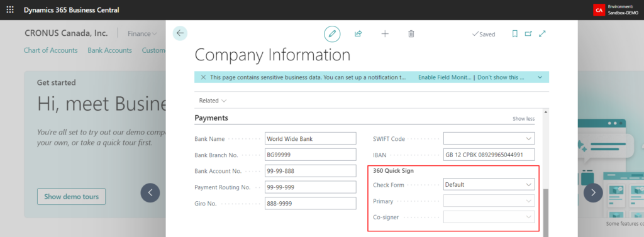Click into the Bank Name field
644x237 pixels.
tap(311, 139)
